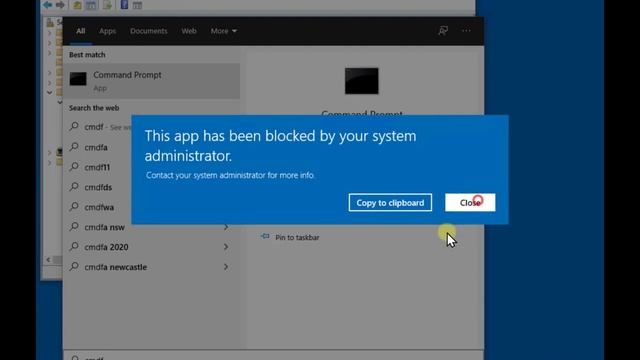
Task: Select Command Prompt best match result
Action: coord(151,81)
